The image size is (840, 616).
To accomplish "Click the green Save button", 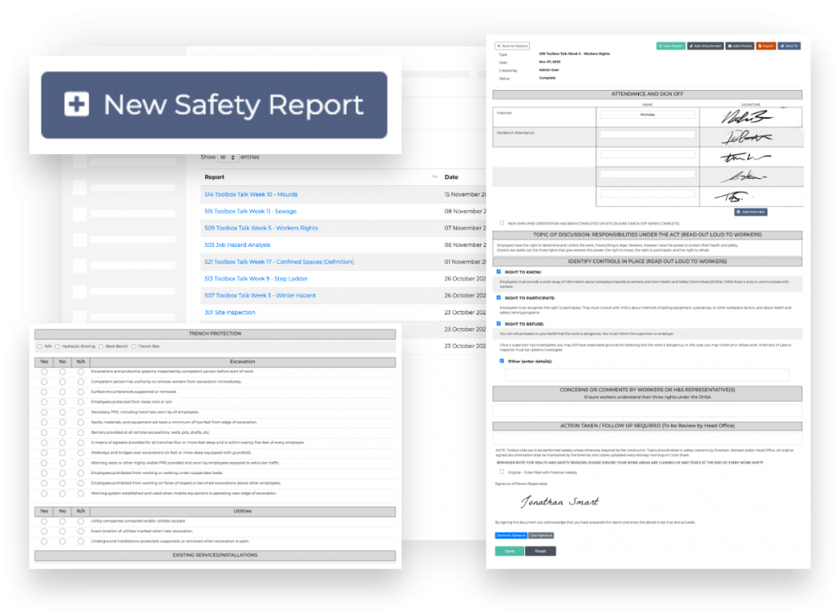I will coord(509,551).
